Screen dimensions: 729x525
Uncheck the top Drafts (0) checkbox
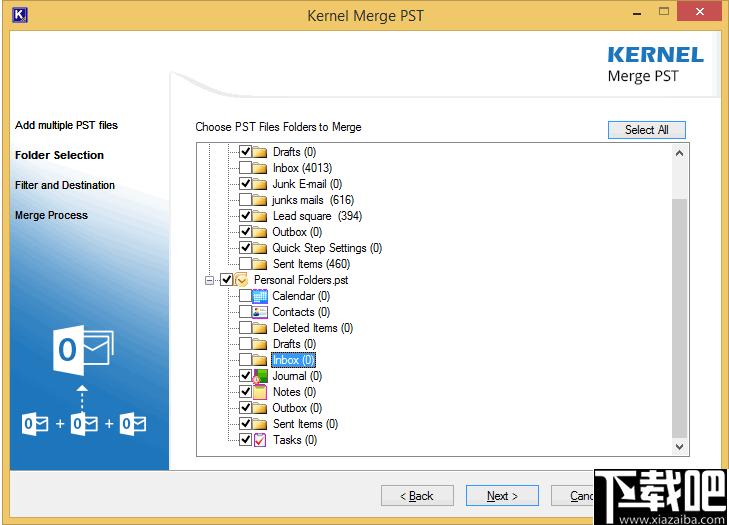[x=245, y=152]
